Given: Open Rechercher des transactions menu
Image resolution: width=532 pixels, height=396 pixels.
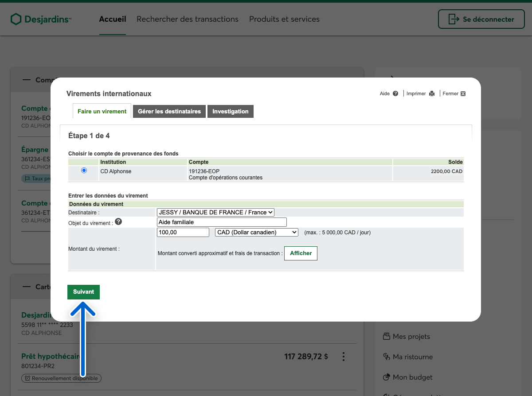Looking at the screenshot, I should click(188, 19).
